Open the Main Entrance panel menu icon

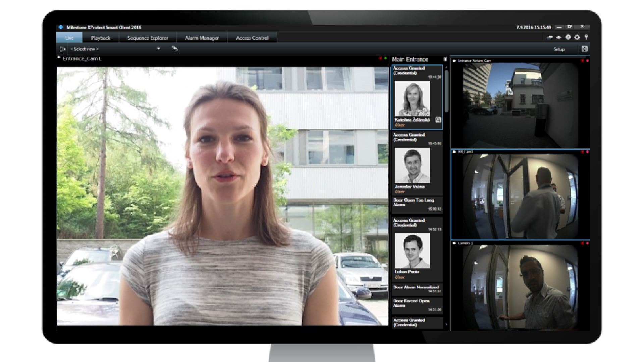click(x=445, y=59)
